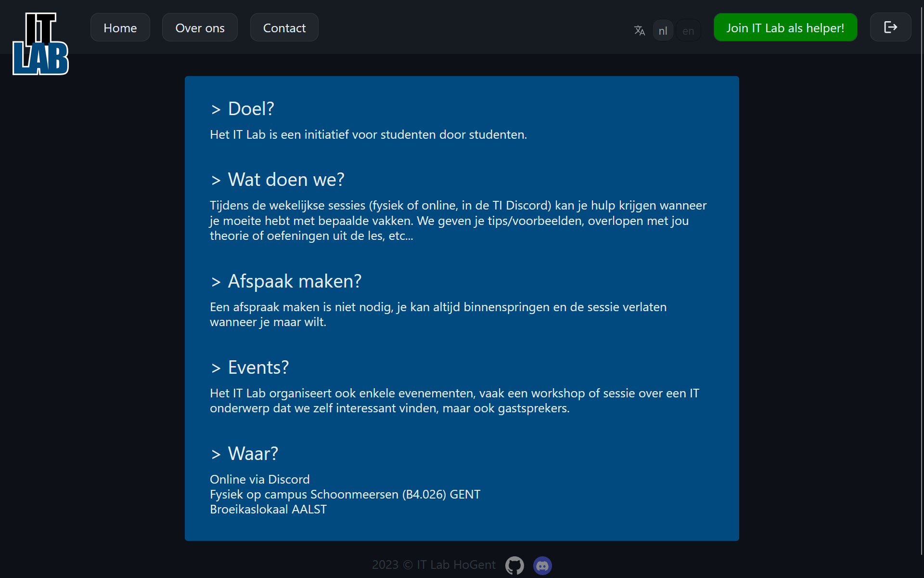This screenshot has width=924, height=578.
Task: Click the logout arrow icon
Action: pos(890,27)
